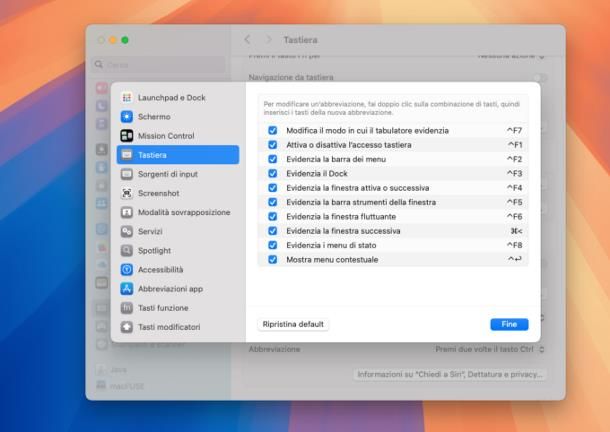Open the Abbreviazioni app icon
The height and width of the screenshot is (432, 610).
coord(127,288)
